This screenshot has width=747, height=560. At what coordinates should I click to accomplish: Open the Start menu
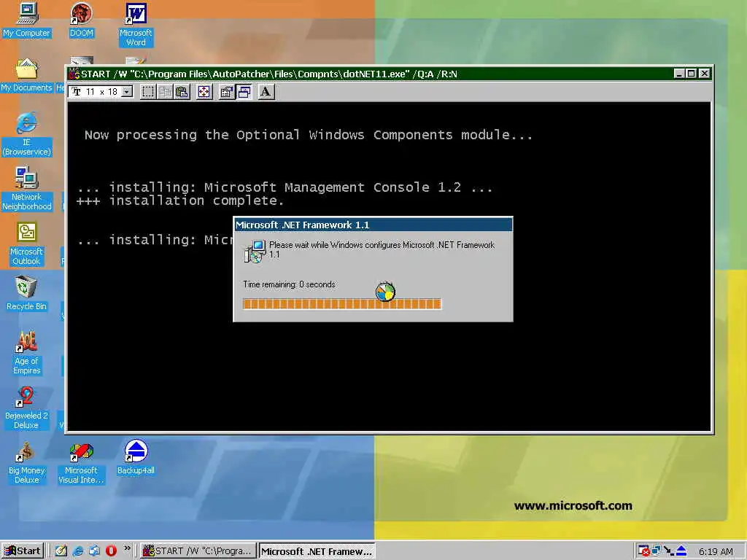[23, 551]
